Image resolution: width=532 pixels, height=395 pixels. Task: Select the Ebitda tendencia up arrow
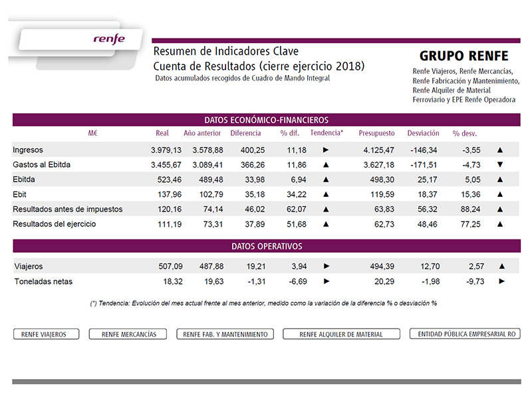pyautogui.click(x=326, y=180)
